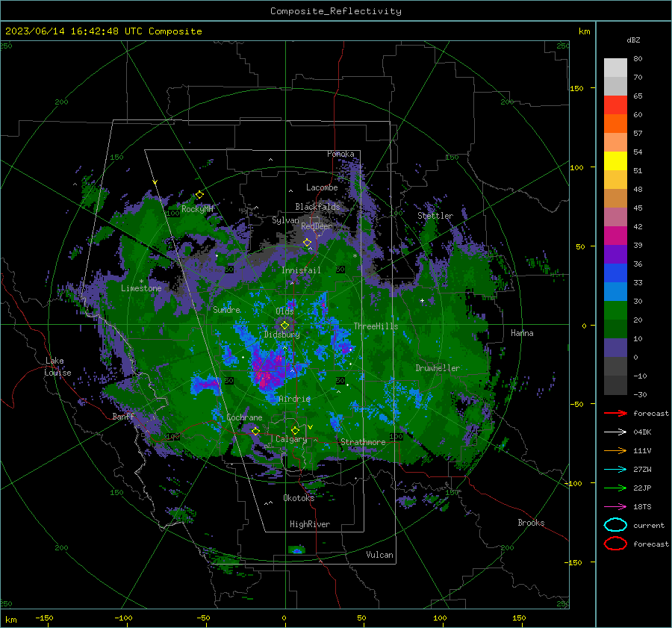The width and height of the screenshot is (672, 628).
Task: Click the Drumheller city label
Action: click(x=438, y=368)
